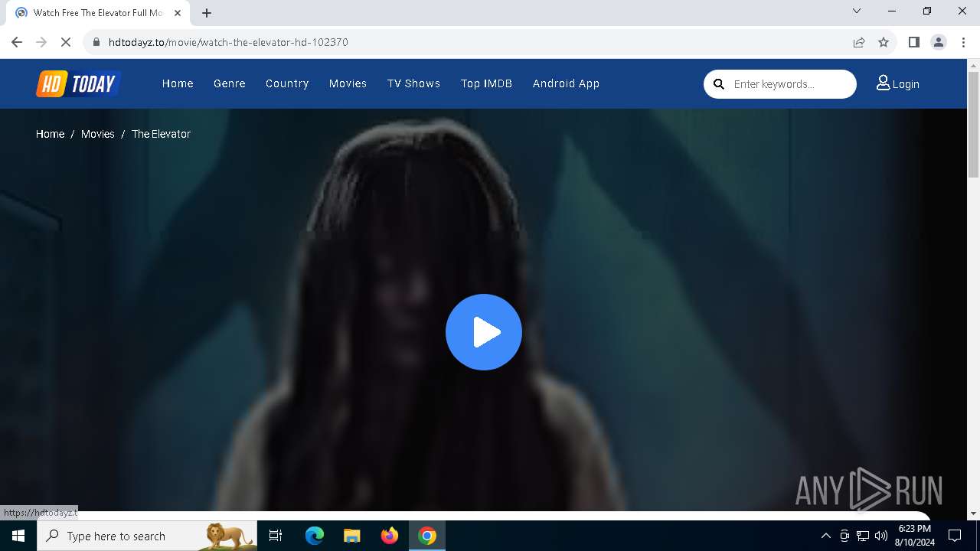Open the Windows Start menu

(18, 536)
